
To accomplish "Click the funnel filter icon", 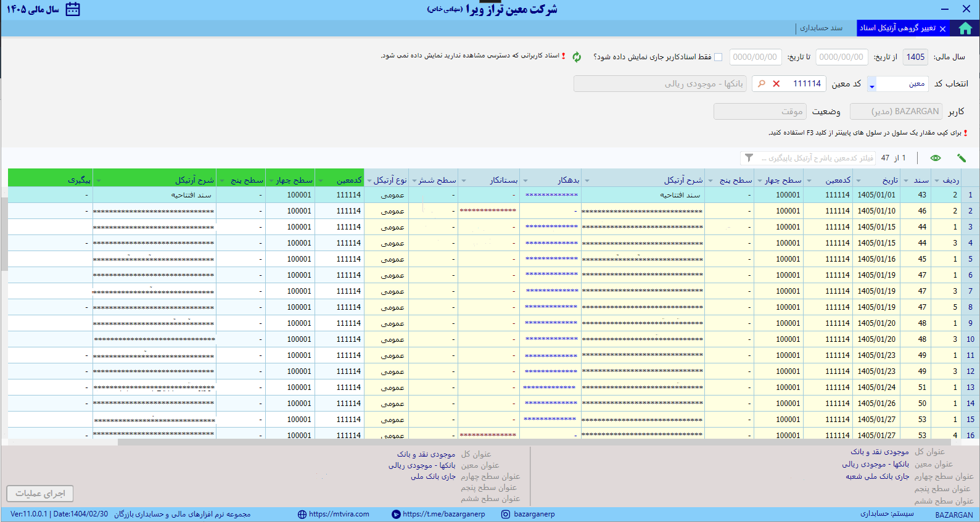I will click(749, 158).
